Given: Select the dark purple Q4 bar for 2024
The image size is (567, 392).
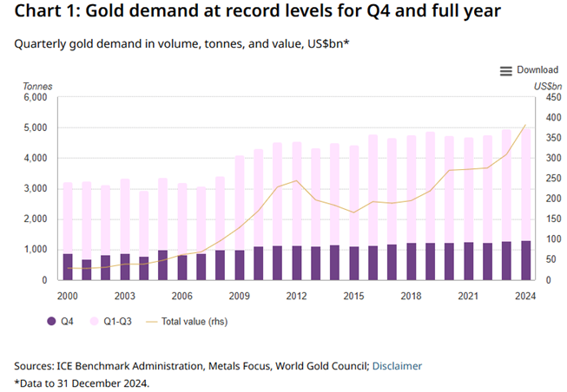Looking at the screenshot, I should 525,261.
